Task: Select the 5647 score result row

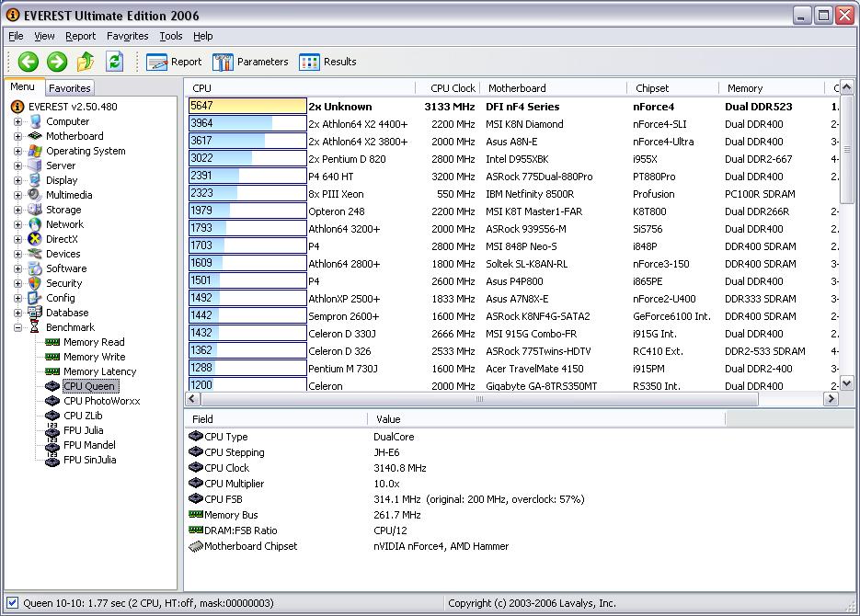Action: point(513,107)
